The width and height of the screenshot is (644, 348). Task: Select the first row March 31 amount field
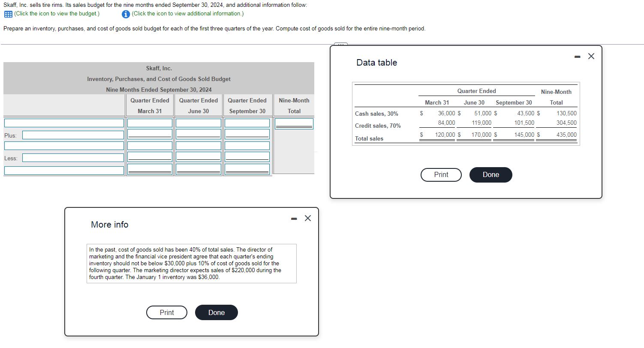(x=150, y=123)
